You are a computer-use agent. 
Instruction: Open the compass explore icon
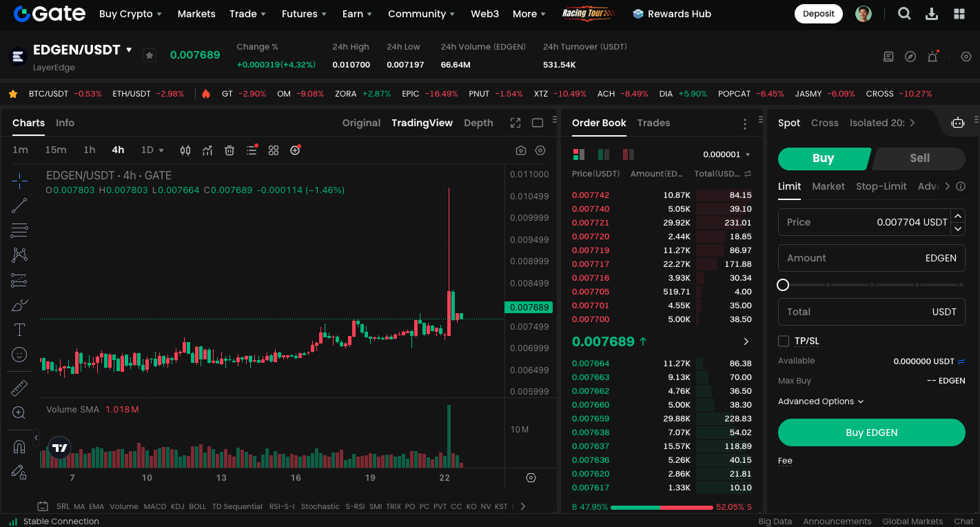pos(910,57)
